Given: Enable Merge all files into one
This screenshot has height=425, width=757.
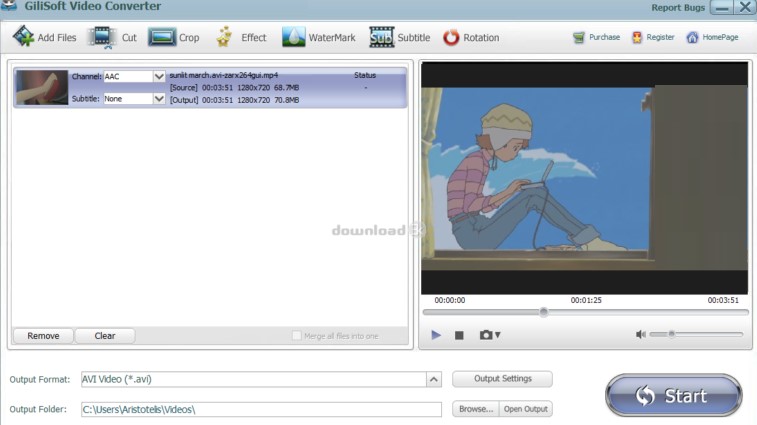Looking at the screenshot, I should 296,336.
